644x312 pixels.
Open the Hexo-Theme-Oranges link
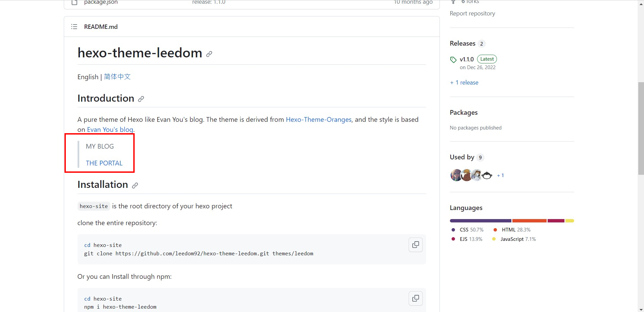tap(319, 119)
